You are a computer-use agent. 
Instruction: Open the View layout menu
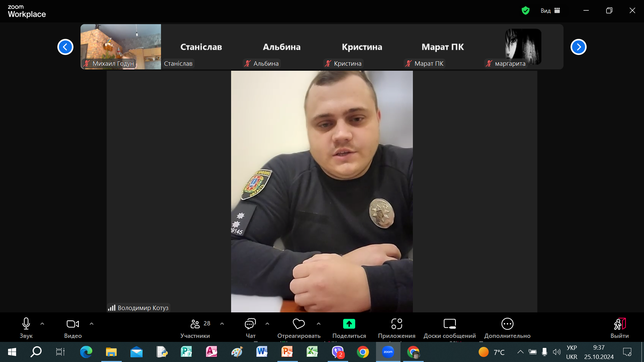(x=550, y=11)
